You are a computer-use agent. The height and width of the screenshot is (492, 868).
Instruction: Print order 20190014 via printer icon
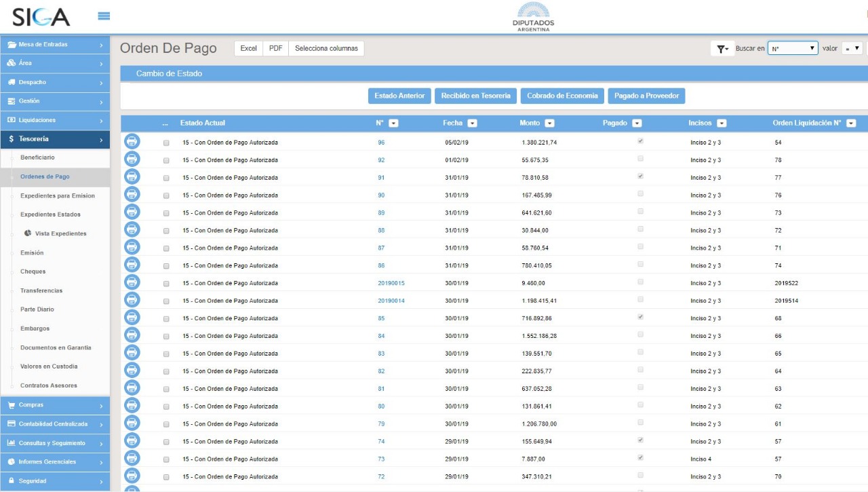point(132,300)
